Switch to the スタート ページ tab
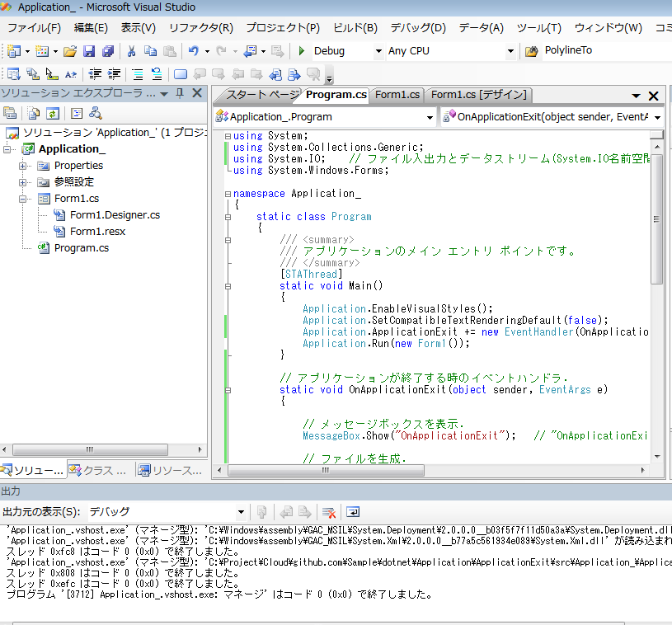The image size is (672, 625). click(x=261, y=95)
